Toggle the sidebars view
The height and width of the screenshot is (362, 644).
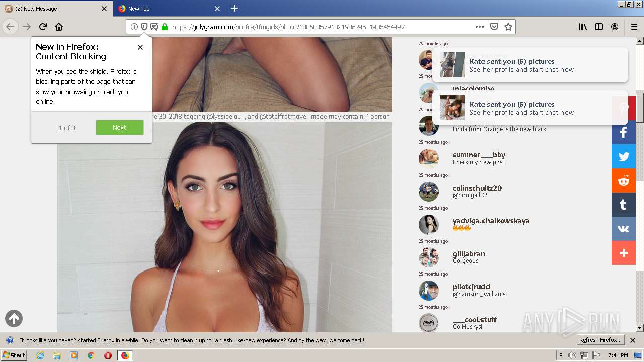[x=599, y=27]
